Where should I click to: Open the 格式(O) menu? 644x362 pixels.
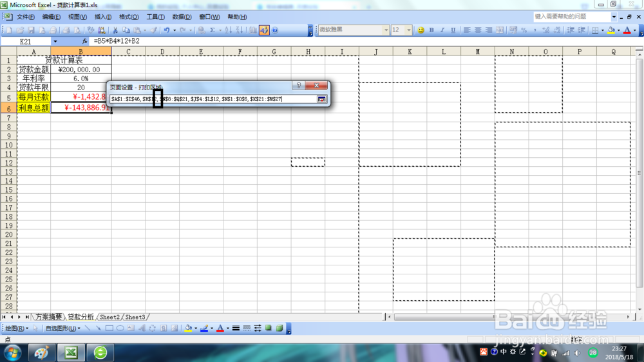[x=129, y=17]
